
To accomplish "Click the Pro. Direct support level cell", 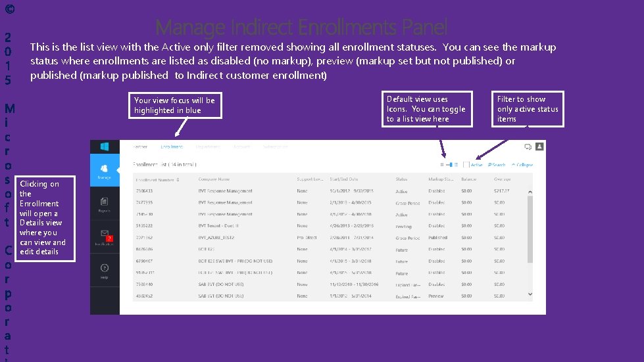I will [x=307, y=238].
